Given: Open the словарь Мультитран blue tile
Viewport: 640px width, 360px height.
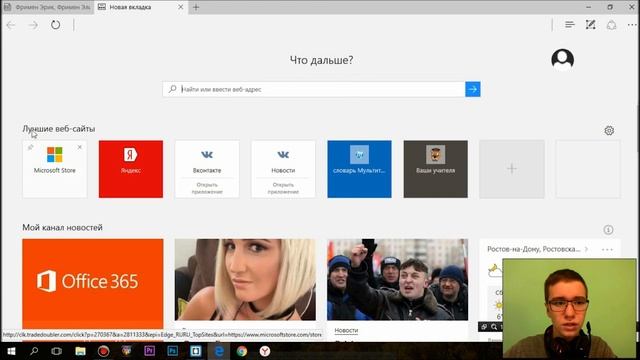Looking at the screenshot, I should coord(359,169).
